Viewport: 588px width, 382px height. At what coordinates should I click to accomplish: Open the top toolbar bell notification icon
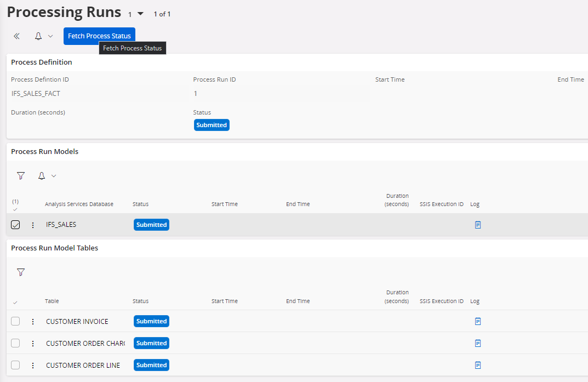pyautogui.click(x=38, y=36)
